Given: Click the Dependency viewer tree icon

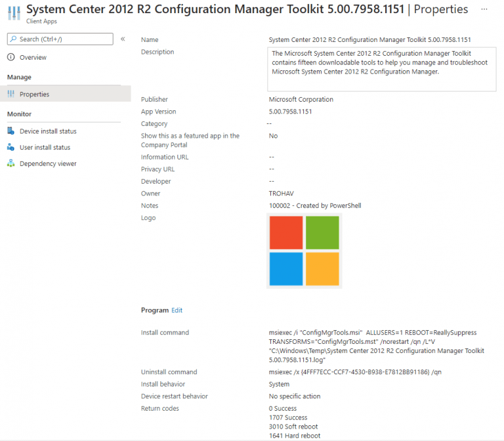Looking at the screenshot, I should 10,163.
